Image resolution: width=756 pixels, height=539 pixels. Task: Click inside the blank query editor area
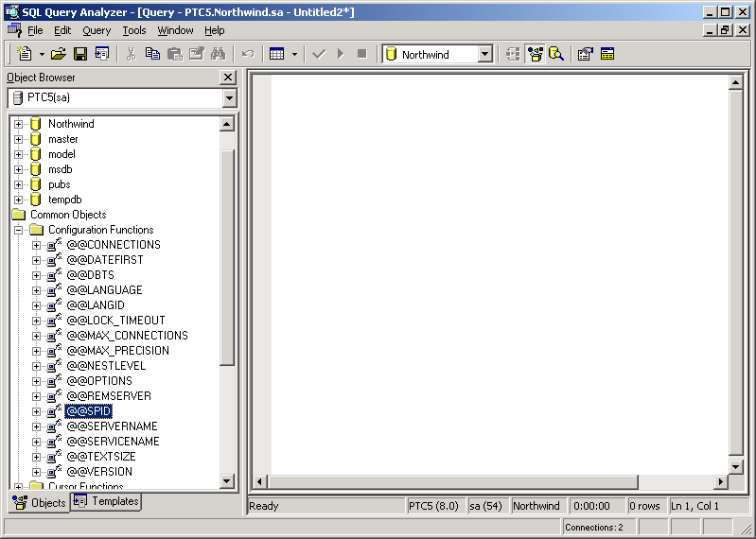492,265
